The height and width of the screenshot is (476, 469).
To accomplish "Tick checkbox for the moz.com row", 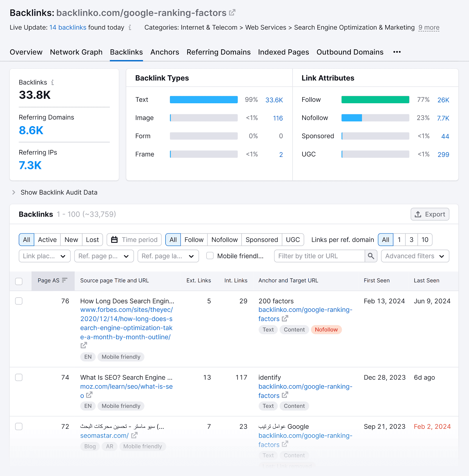I will 19,378.
